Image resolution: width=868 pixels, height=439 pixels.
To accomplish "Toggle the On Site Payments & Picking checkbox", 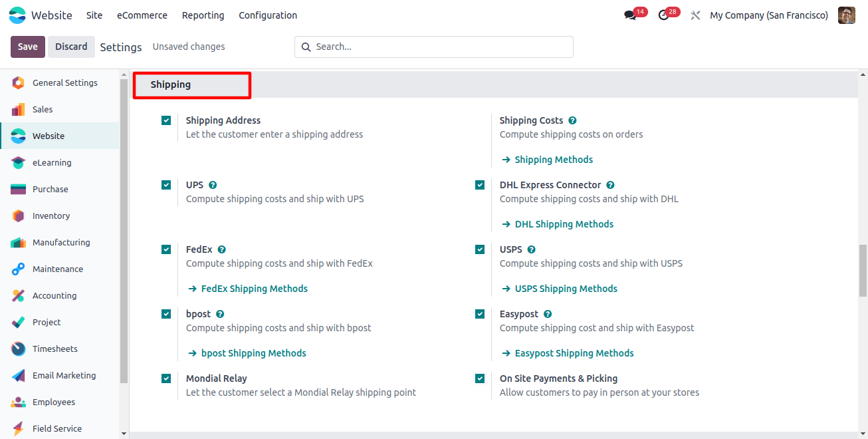I will click(x=480, y=378).
